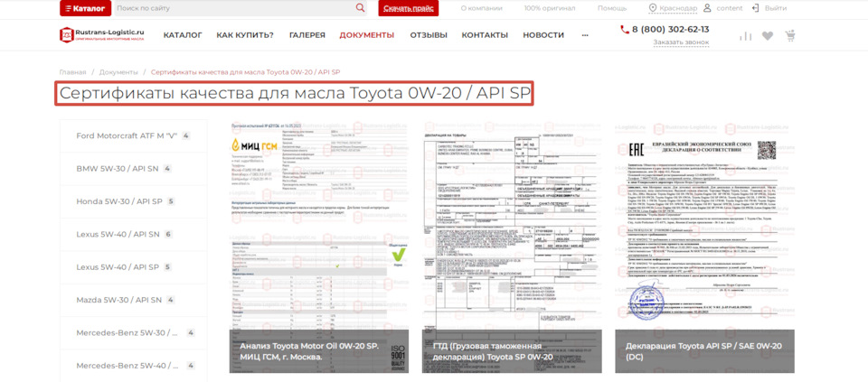Open the НОВОСТИ menu item

[543, 35]
